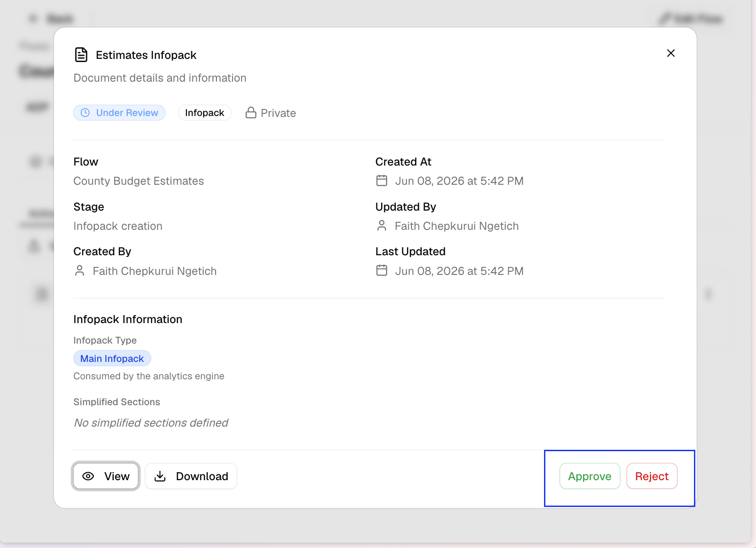Click the clock icon in Under Review badge
This screenshot has width=756, height=548.
[x=85, y=113]
